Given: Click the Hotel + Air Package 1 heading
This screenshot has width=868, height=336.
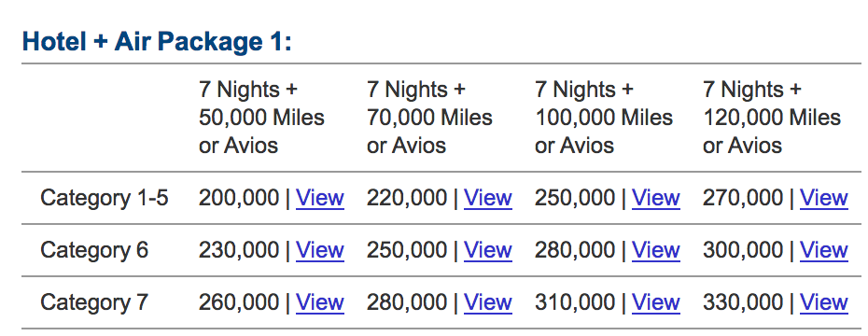Looking at the screenshot, I should 157,42.
